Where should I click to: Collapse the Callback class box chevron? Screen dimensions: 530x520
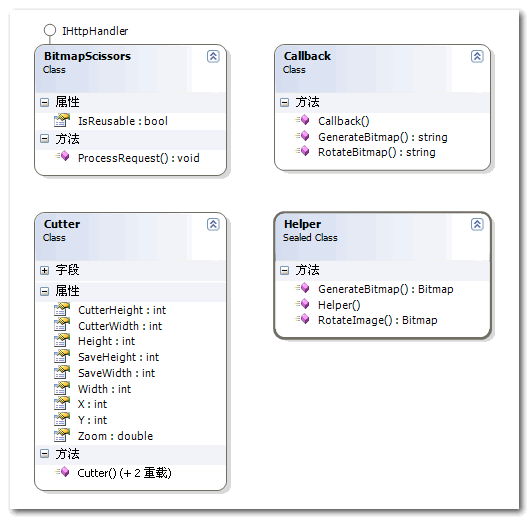(477, 56)
